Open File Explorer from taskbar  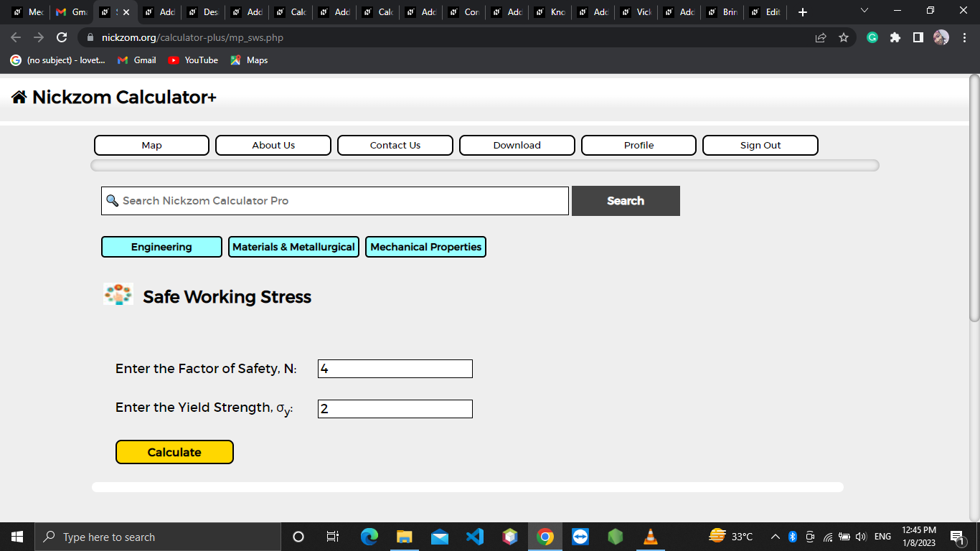click(x=405, y=537)
